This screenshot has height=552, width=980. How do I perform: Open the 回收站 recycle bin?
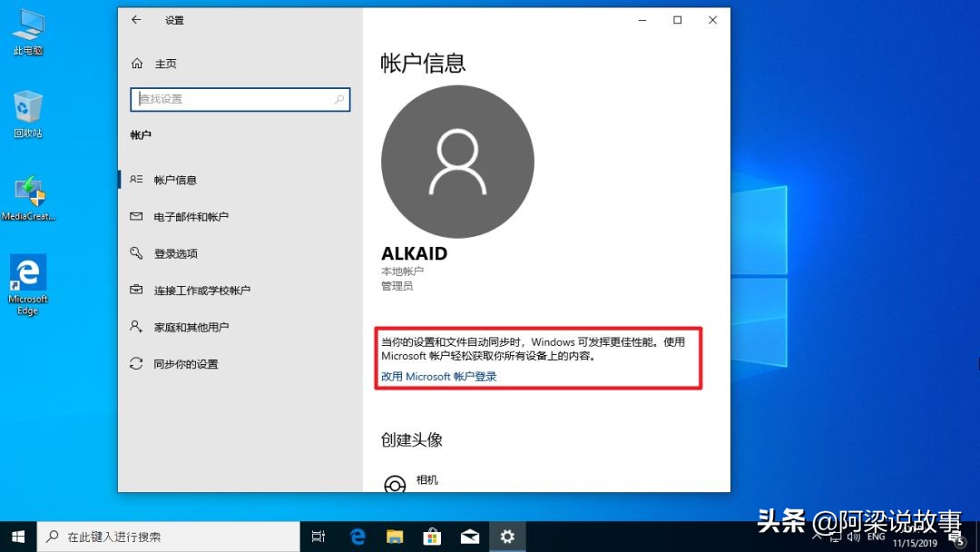[27, 109]
